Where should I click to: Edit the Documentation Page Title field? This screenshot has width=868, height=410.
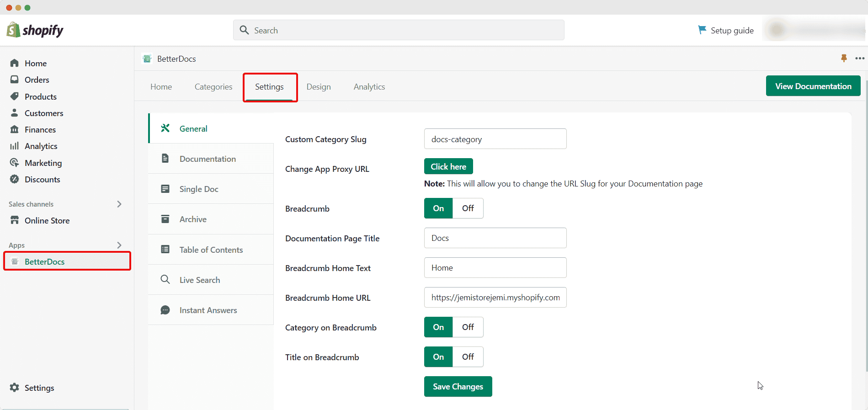coord(495,238)
